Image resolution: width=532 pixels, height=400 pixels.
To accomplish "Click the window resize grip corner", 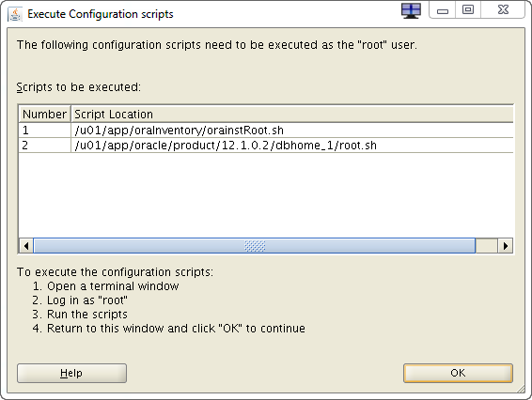I will (521, 390).
